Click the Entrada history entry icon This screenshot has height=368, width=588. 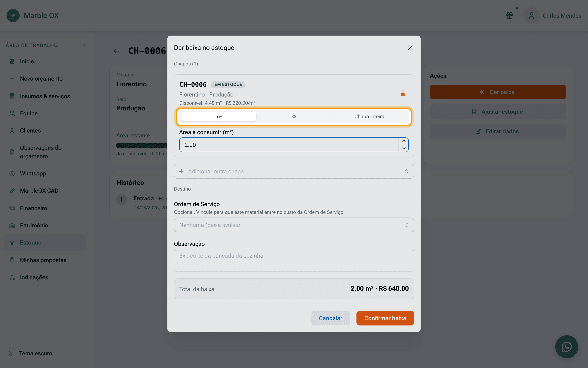coord(121,200)
